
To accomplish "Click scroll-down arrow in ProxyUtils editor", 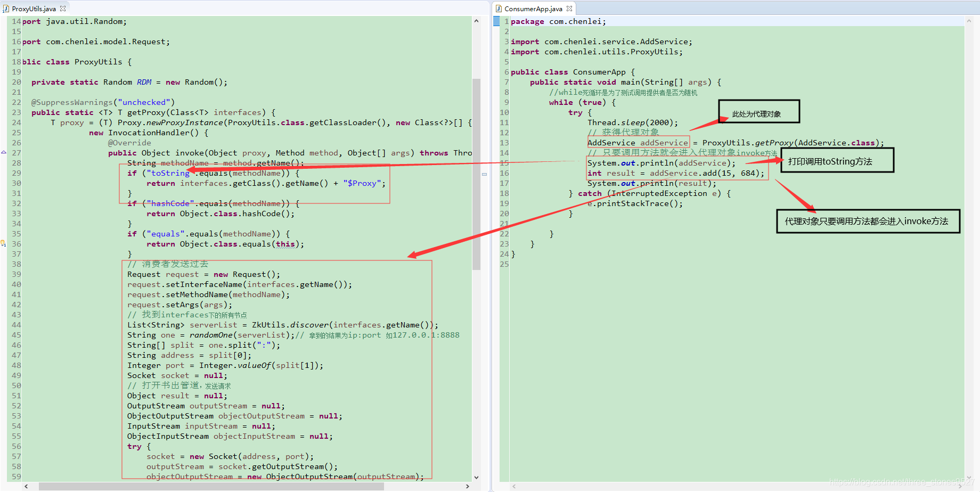I will coord(476,477).
